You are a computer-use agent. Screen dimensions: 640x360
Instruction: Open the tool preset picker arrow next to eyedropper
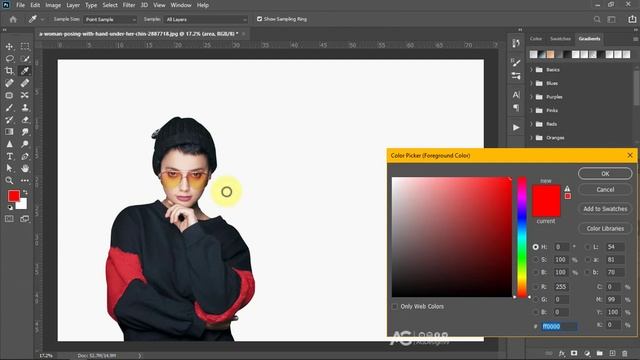coord(42,19)
